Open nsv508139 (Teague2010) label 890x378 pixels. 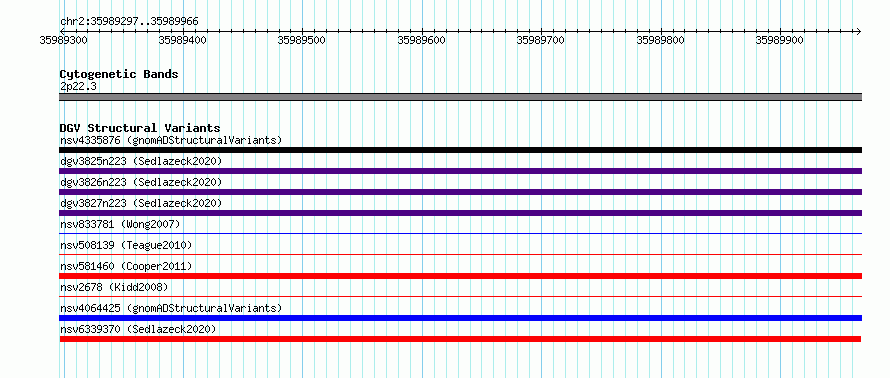(126, 245)
